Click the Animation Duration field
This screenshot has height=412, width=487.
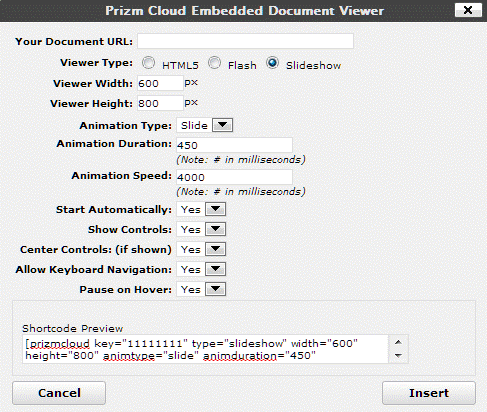[234, 145]
